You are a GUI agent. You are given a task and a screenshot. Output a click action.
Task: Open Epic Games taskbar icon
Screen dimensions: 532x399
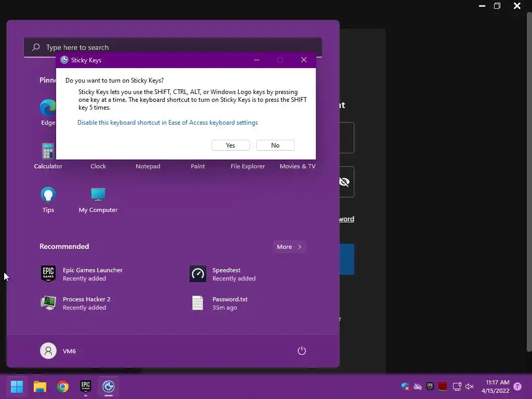(86, 386)
